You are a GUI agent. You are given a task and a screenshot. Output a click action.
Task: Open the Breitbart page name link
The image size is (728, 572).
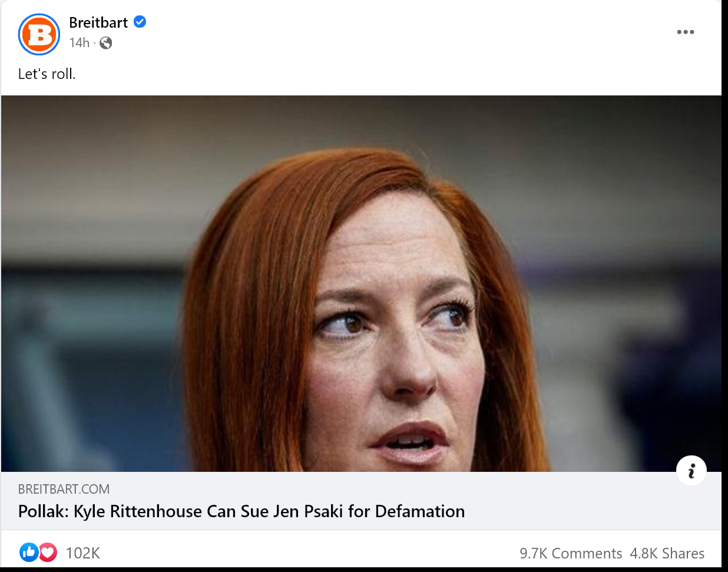[x=98, y=22]
